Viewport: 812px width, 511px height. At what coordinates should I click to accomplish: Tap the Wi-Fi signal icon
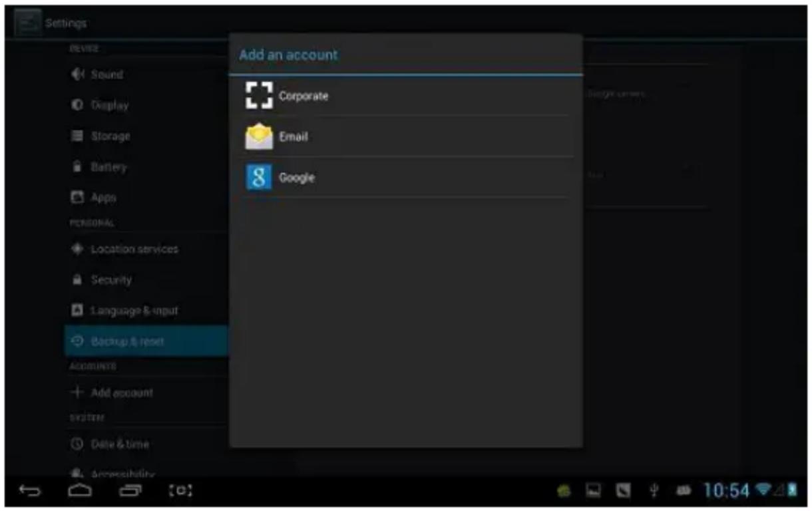[763, 491]
